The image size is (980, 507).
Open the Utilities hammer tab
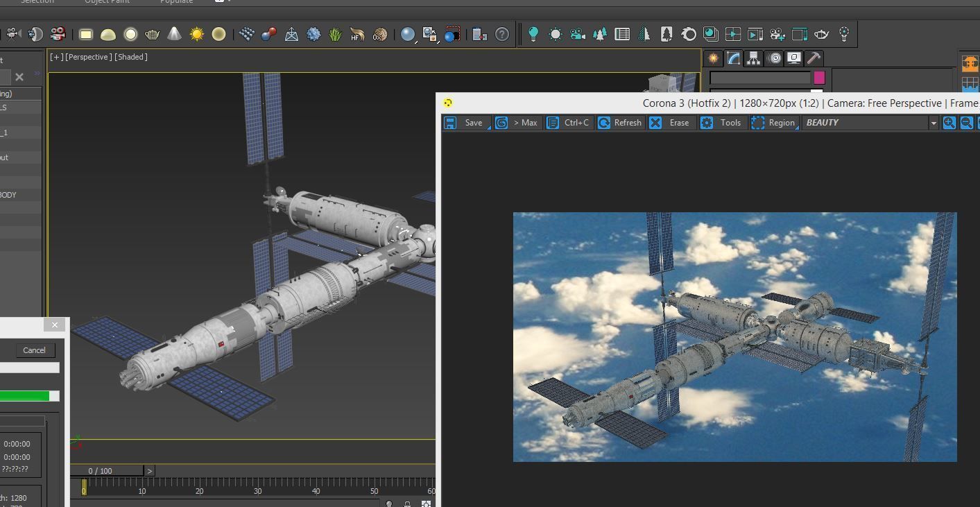point(814,58)
